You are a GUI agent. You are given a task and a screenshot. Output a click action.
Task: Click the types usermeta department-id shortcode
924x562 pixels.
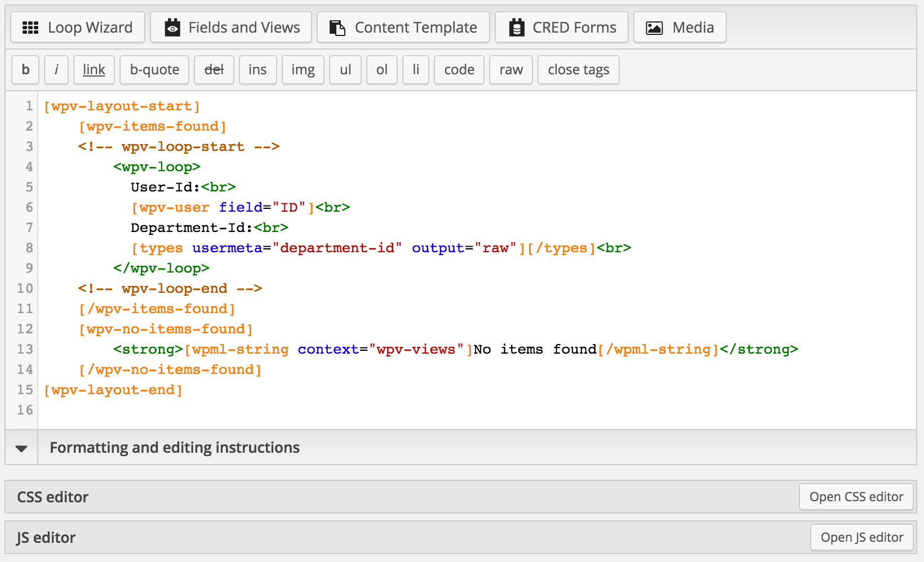click(x=363, y=248)
